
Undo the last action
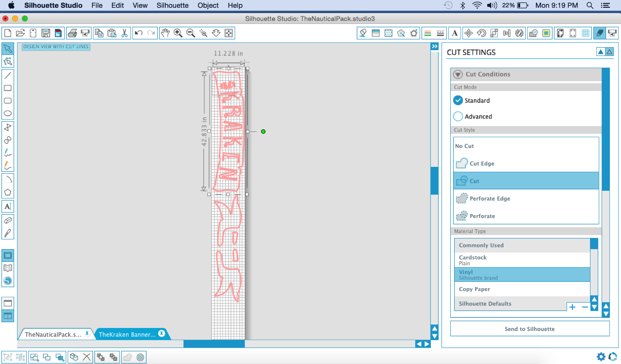pos(139,33)
